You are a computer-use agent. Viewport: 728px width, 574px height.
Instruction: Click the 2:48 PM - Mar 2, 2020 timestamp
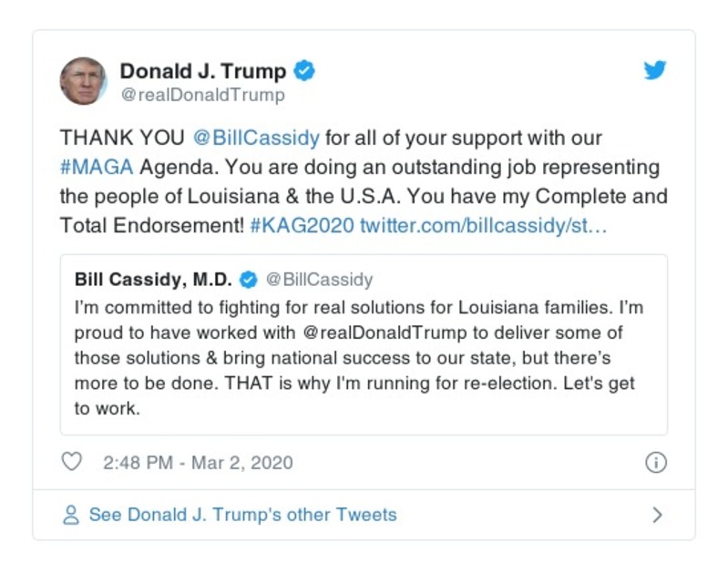[198, 463]
